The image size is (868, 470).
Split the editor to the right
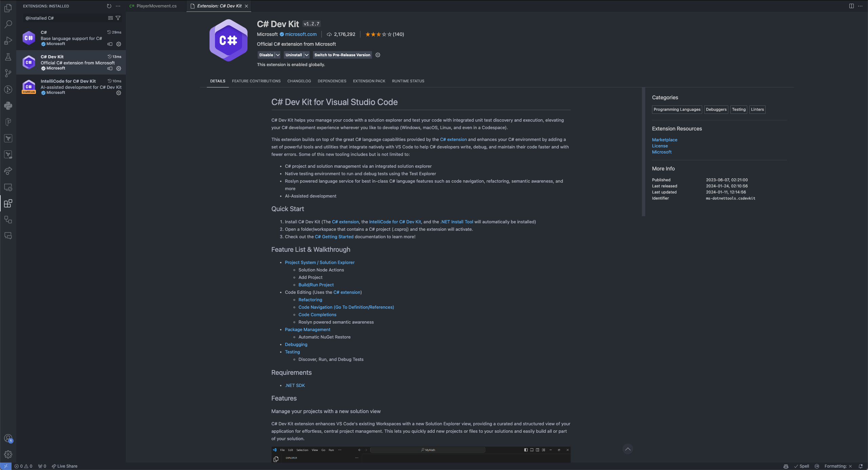pos(851,6)
